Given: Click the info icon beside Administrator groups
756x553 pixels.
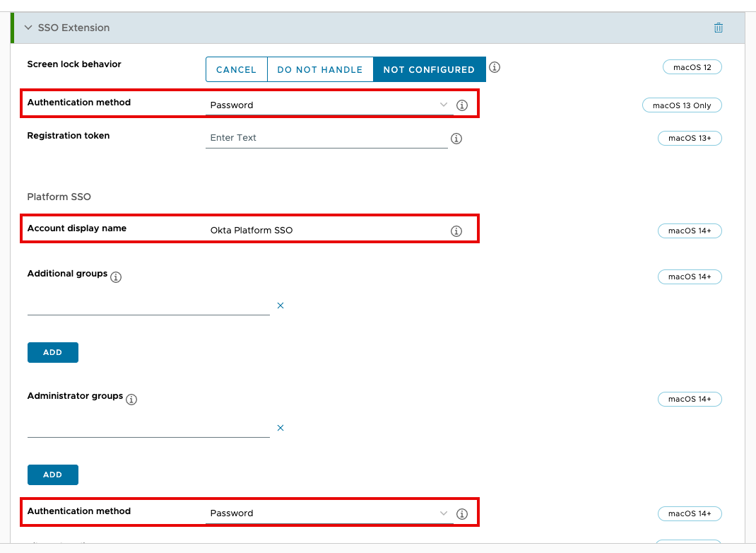Looking at the screenshot, I should coord(131,399).
